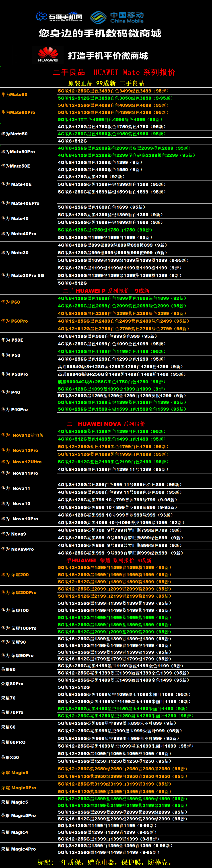The height and width of the screenshot is (868, 212).
Task: Select the 华为 Nova11Pro model cell
Action: tap(29, 473)
